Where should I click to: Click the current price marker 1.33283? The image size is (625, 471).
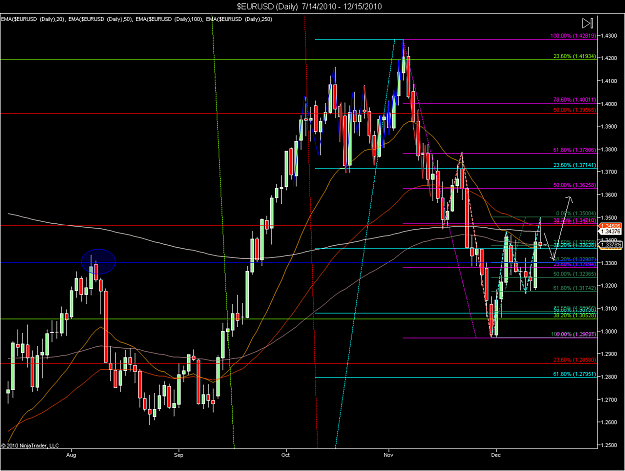pos(611,245)
